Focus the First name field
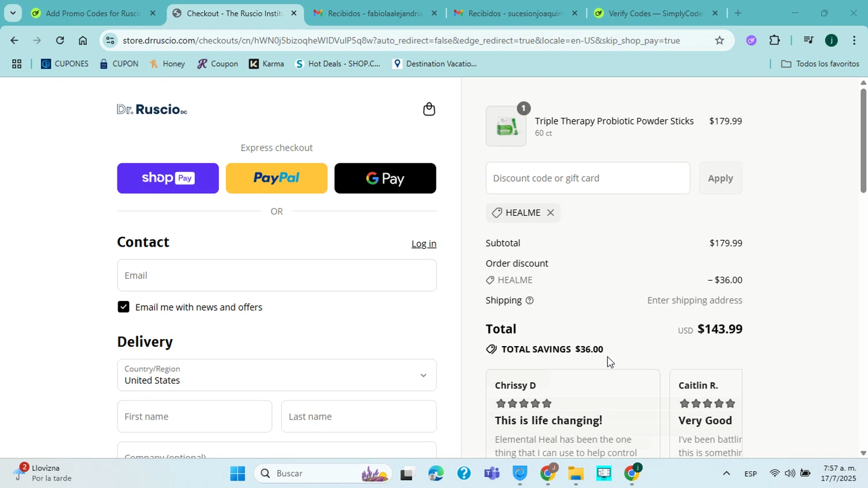Viewport: 868px width, 488px height. tap(194, 416)
